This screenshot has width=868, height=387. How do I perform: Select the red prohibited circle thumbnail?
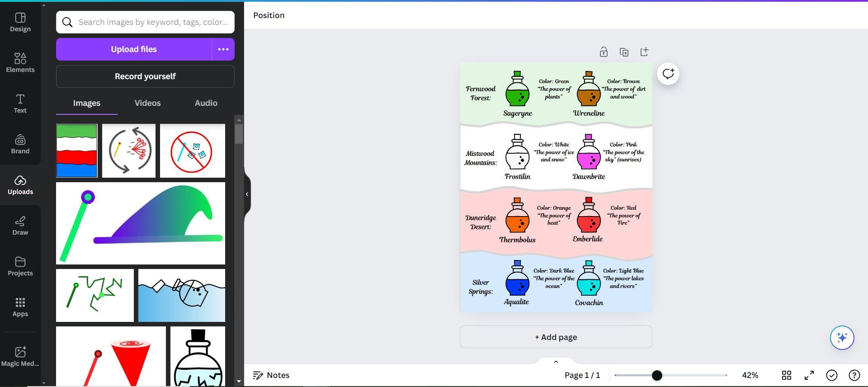(193, 151)
